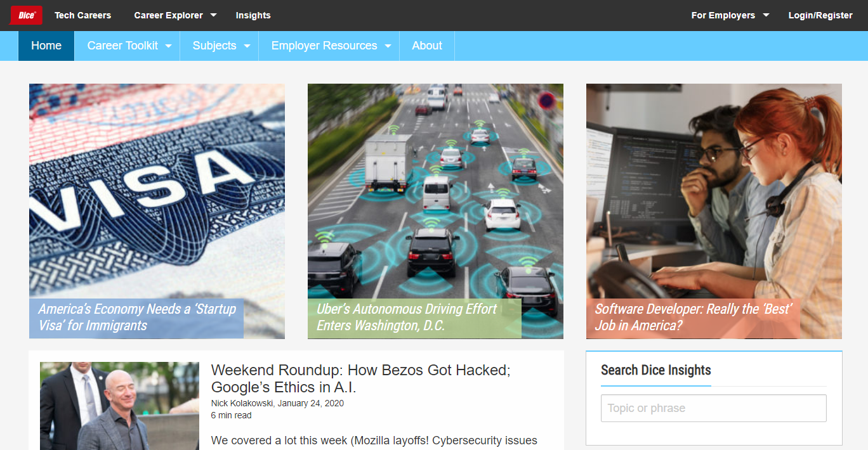Select the Home tab

coord(46,46)
